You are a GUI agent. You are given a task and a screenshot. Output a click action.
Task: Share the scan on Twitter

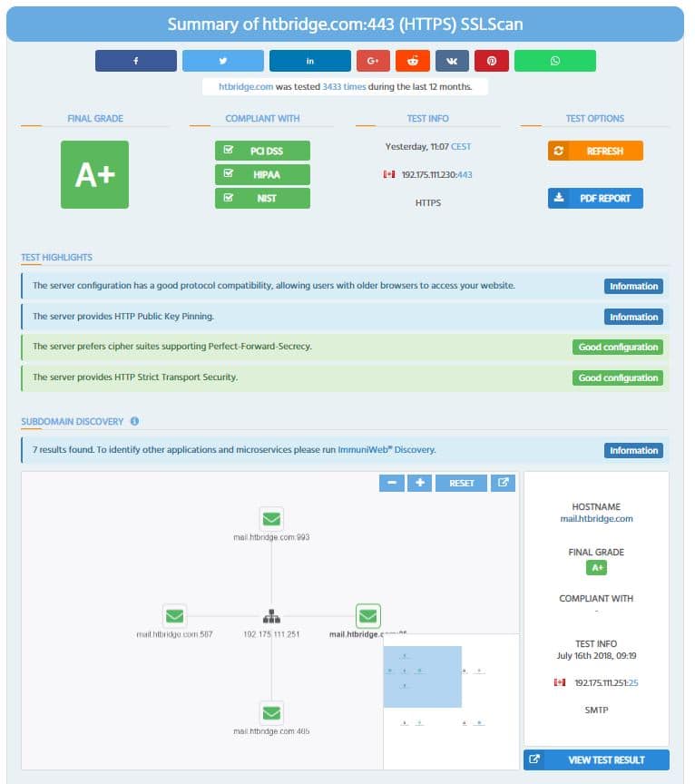[x=223, y=61]
